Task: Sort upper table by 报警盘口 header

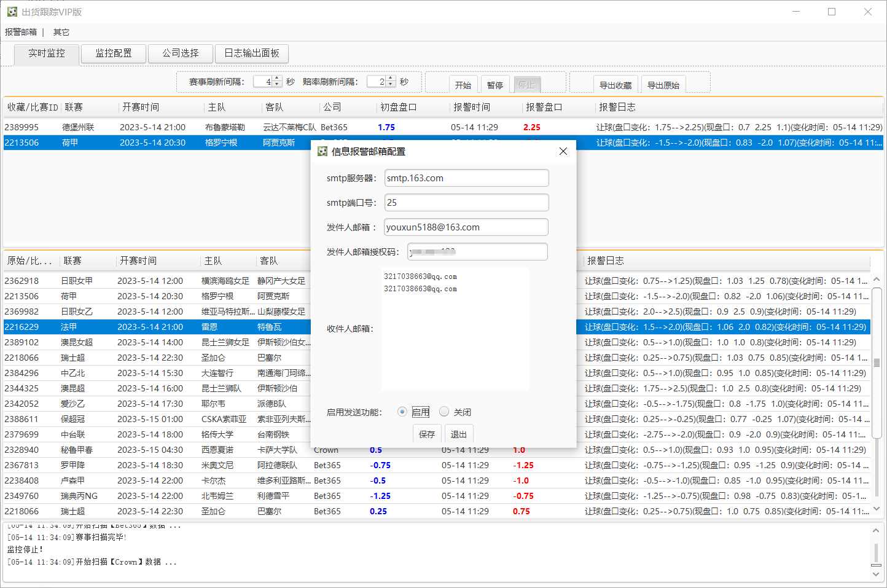Action: point(558,107)
